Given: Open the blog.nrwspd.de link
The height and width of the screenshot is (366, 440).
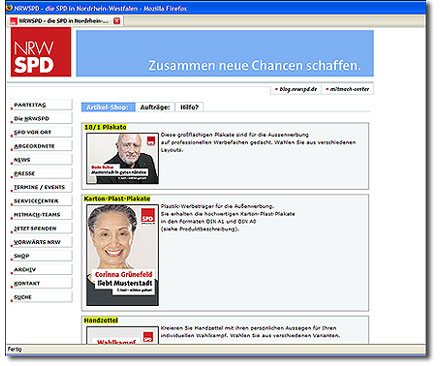Looking at the screenshot, I should 296,89.
